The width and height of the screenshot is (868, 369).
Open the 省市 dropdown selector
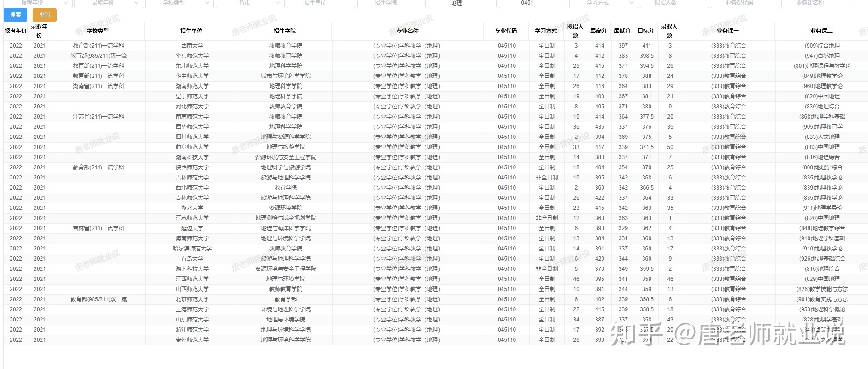coord(250,3)
